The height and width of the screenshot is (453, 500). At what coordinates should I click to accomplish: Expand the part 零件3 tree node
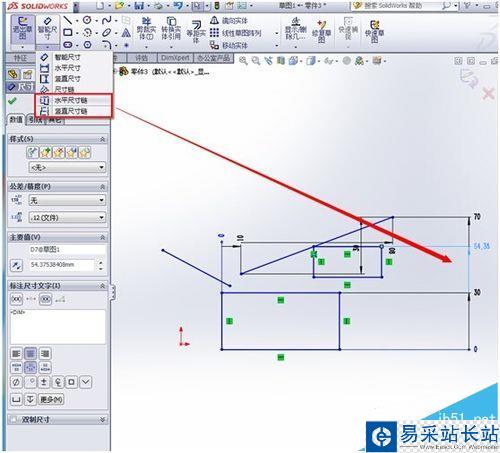coord(115,71)
